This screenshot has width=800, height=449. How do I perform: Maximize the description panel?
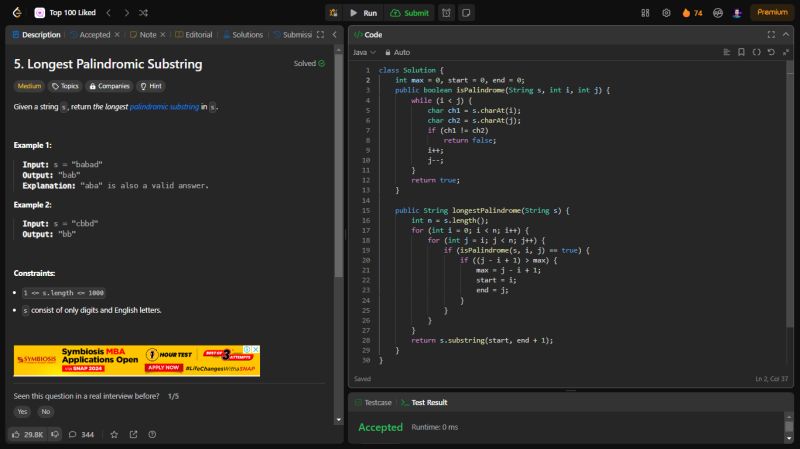(320, 35)
